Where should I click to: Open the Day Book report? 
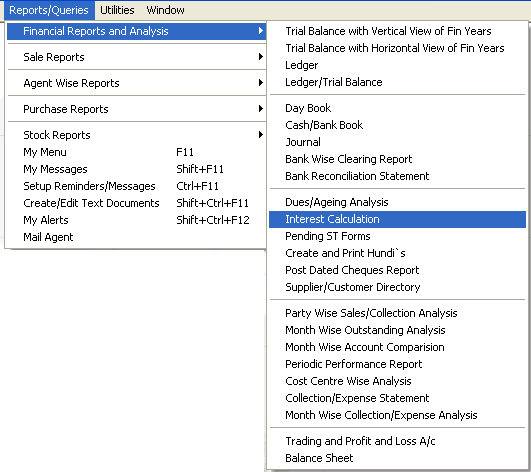[397, 108]
